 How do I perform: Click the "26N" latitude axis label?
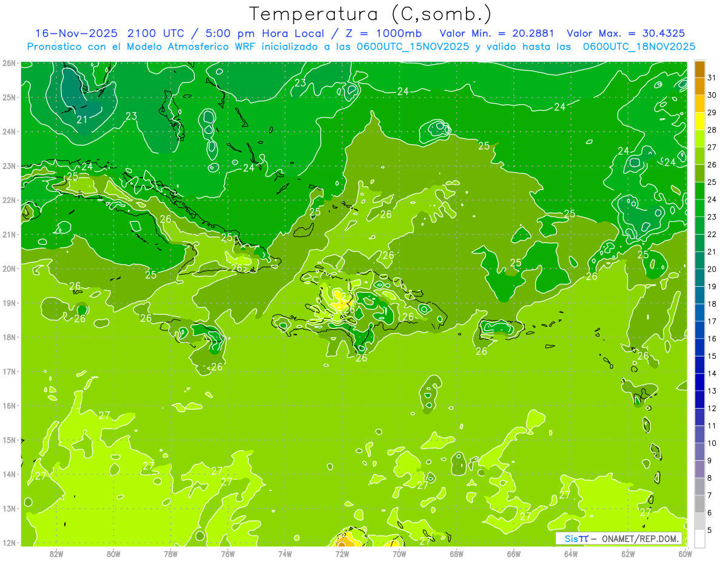coord(9,63)
